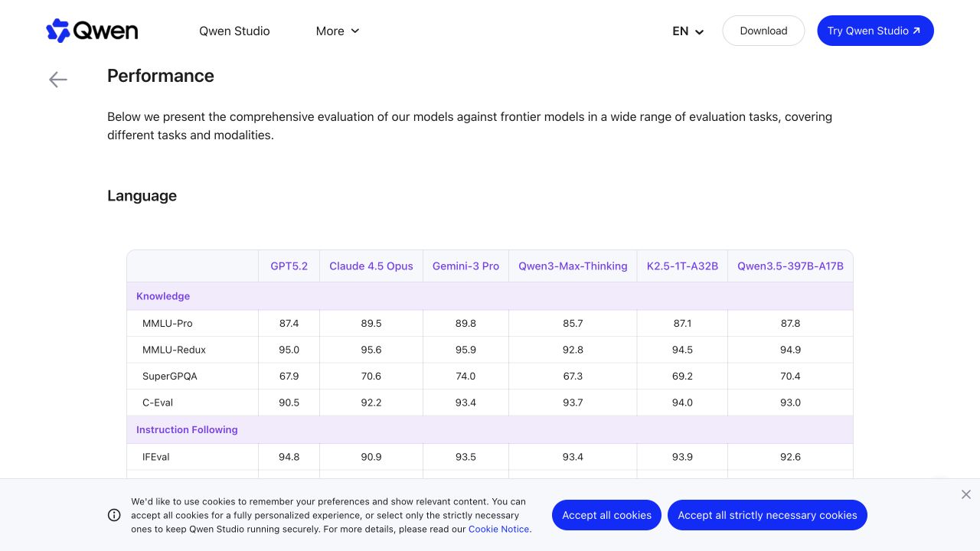Click the C-Eval row label
Screen dimensions: 980x551
(x=158, y=403)
